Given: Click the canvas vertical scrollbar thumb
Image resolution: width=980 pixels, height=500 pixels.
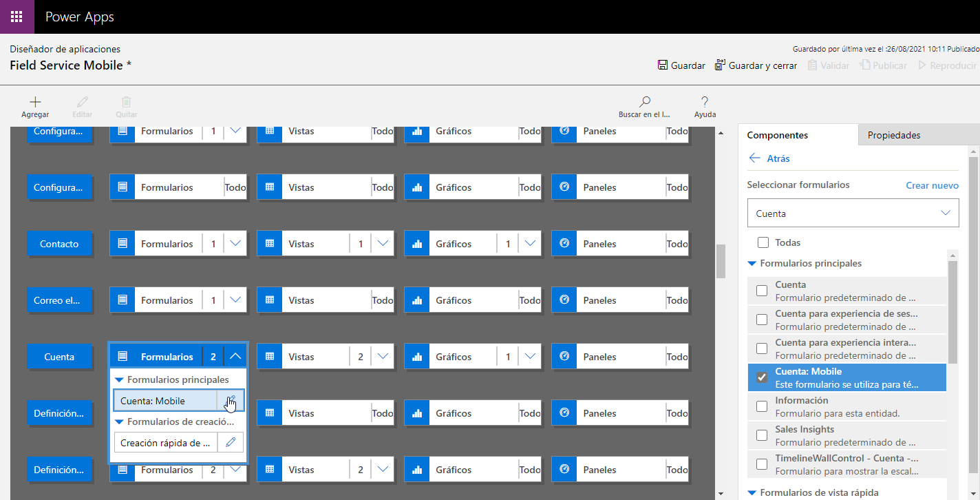Looking at the screenshot, I should click(721, 261).
